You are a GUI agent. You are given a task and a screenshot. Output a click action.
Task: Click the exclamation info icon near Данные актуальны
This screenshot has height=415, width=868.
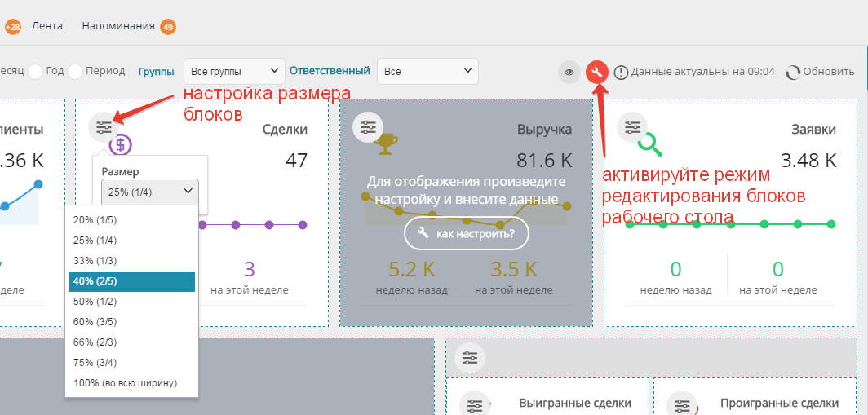click(x=622, y=72)
